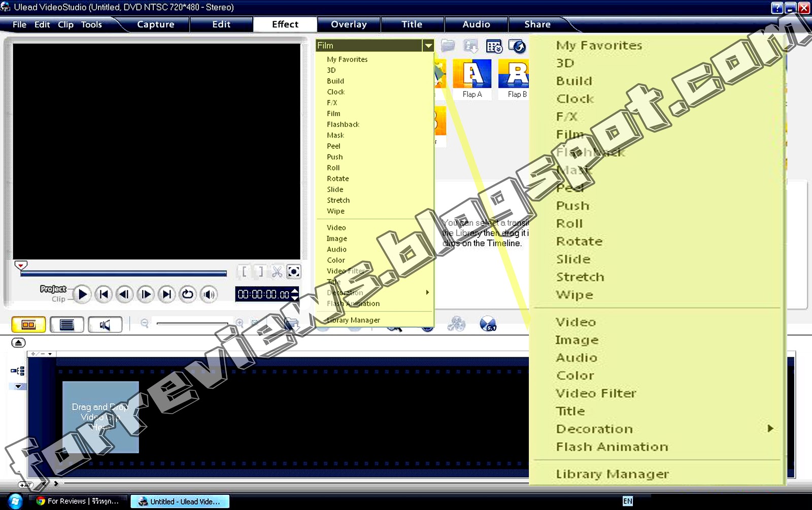This screenshot has width=812, height=510.
Task: Click the timecode stepper up arrow
Action: tap(295, 291)
